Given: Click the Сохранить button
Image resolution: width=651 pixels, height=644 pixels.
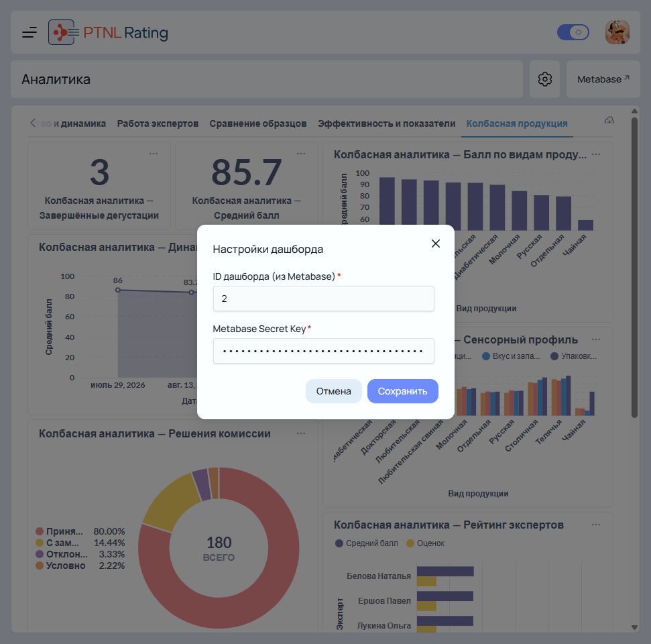Looking at the screenshot, I should tap(402, 391).
